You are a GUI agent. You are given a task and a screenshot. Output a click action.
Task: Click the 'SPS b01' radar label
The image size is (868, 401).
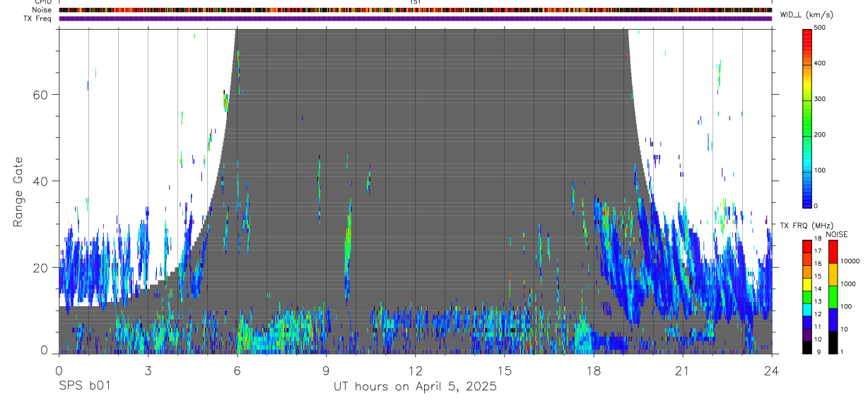click(x=84, y=387)
